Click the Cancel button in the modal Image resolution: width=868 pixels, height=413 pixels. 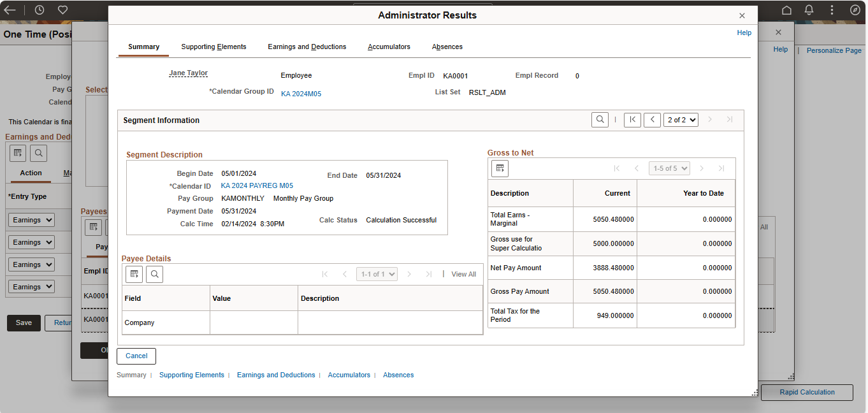[x=136, y=356]
